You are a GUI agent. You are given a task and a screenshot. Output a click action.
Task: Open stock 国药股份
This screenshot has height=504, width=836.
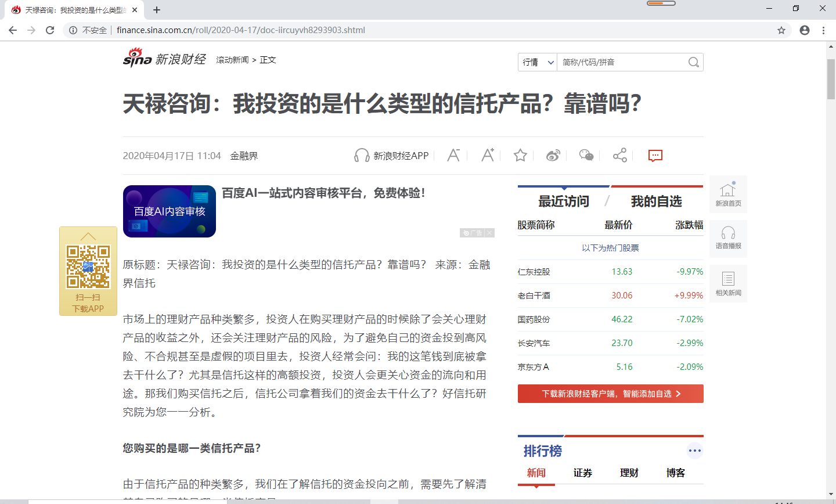point(534,319)
